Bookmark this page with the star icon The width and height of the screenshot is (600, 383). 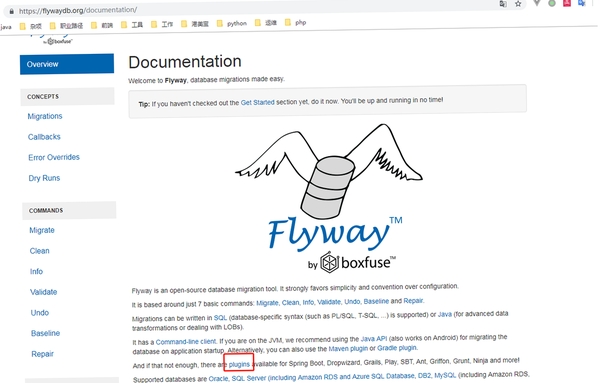click(518, 4)
